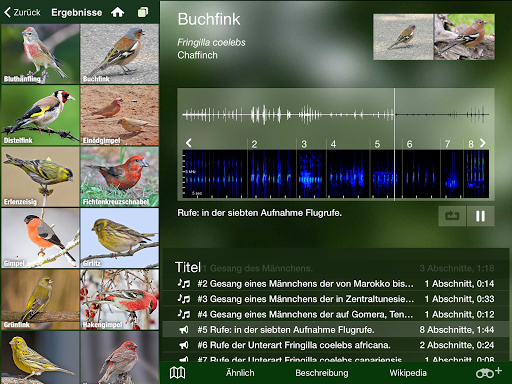
Task: Click the red-headed finch thumbnail at bottom
Action: pos(120,357)
